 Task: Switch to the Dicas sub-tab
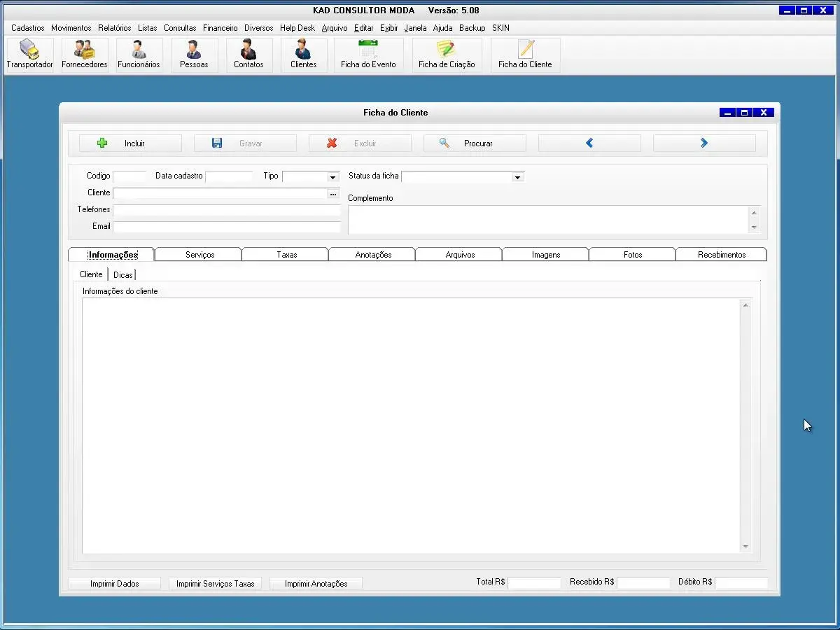point(122,275)
